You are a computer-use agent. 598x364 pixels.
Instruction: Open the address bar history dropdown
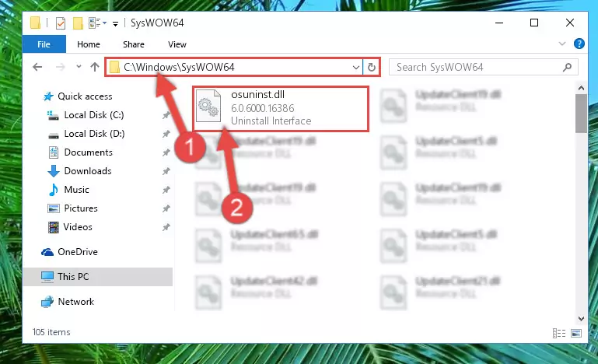coord(356,68)
